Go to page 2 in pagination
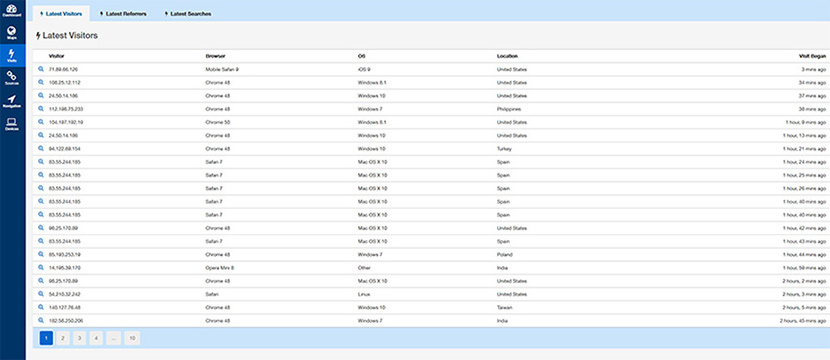The height and width of the screenshot is (360, 830). pyautogui.click(x=63, y=338)
